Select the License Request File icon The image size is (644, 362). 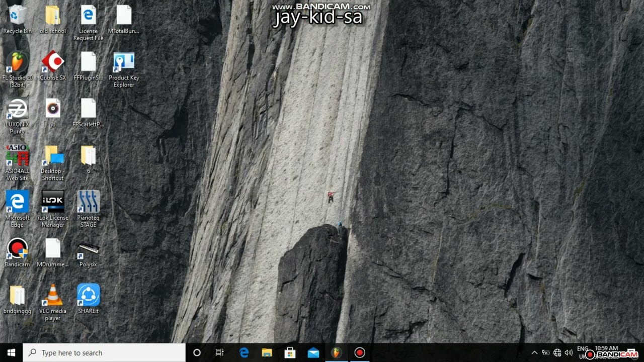(88, 23)
